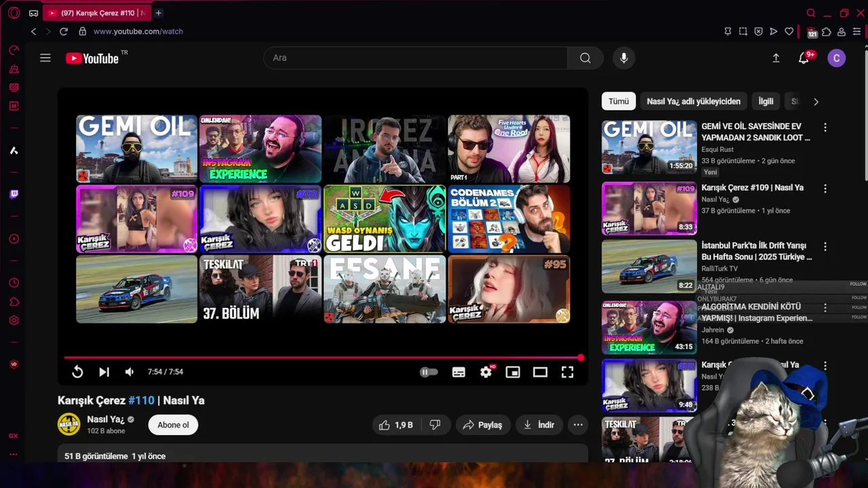Open Easy Setup sliders icon
This screenshot has height=488, width=868.
tap(857, 31)
